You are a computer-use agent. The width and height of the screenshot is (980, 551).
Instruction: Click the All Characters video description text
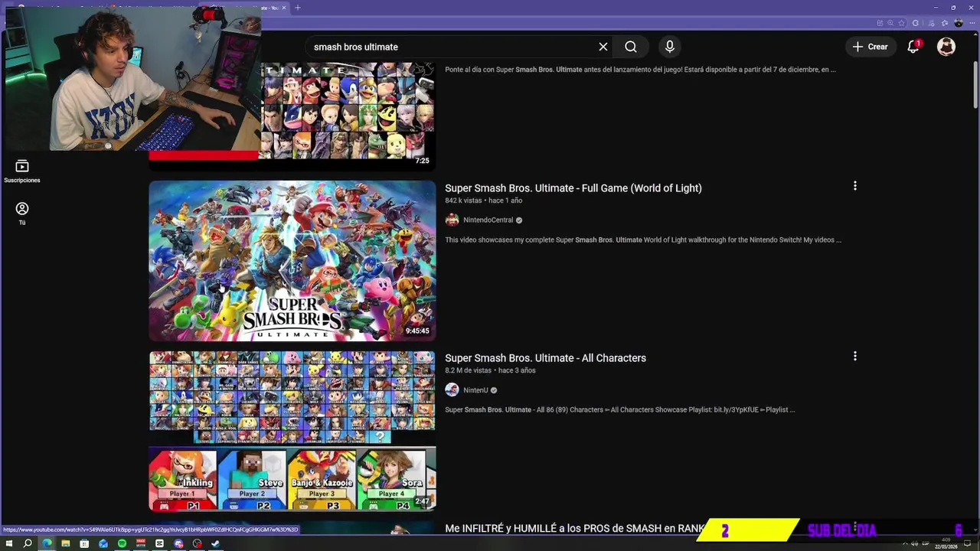click(620, 410)
